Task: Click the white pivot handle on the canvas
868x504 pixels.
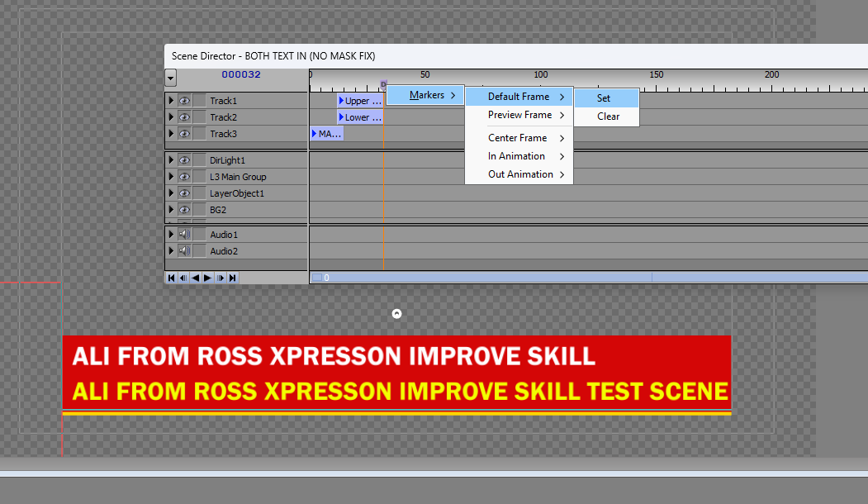Action: coord(397,314)
